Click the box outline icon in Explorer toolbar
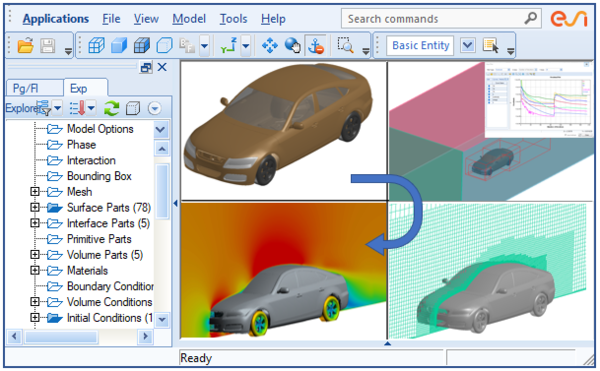This screenshot has width=600, height=371. (x=133, y=109)
